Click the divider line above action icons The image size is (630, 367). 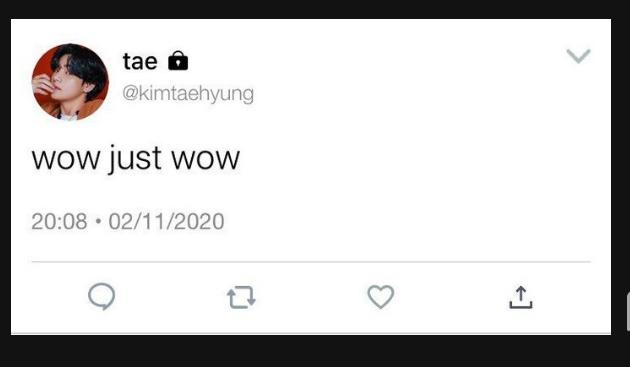click(x=311, y=262)
